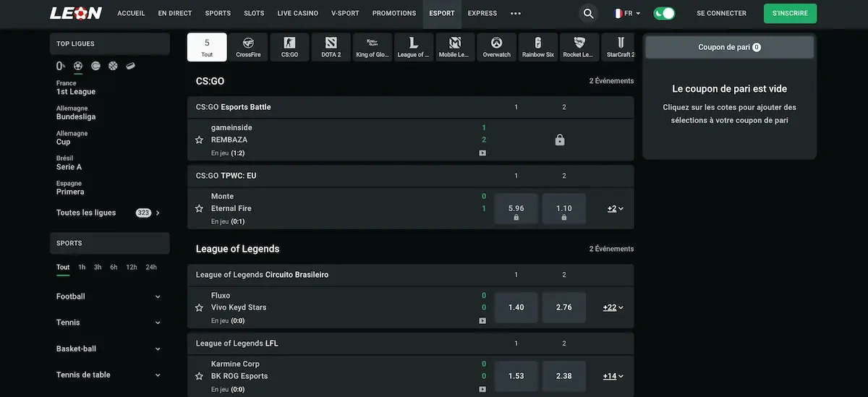The height and width of the screenshot is (397, 868).
Task: Choose the Overwatch game icon
Action: pos(496,47)
